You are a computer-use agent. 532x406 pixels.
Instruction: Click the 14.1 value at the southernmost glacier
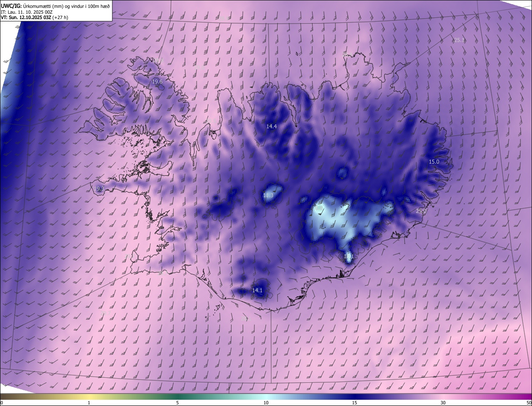257,290
